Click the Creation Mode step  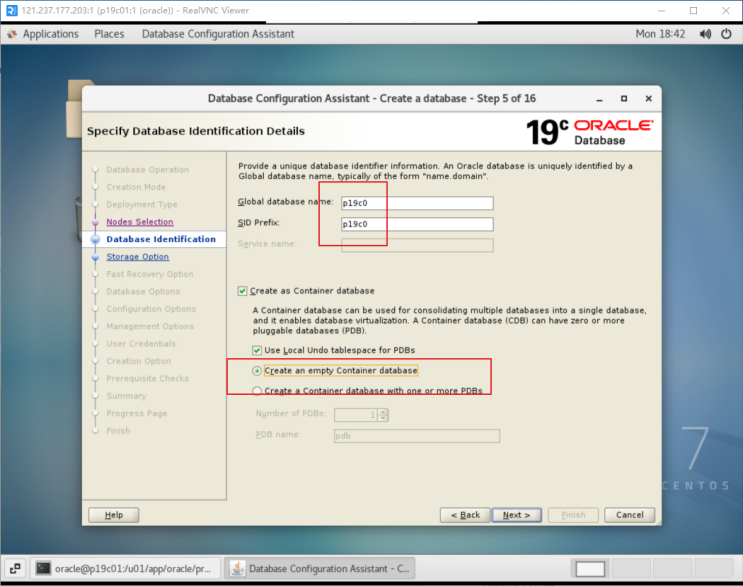click(136, 187)
